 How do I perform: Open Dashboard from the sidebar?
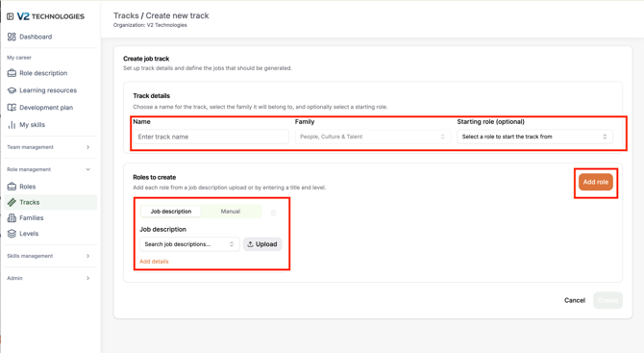51,37
